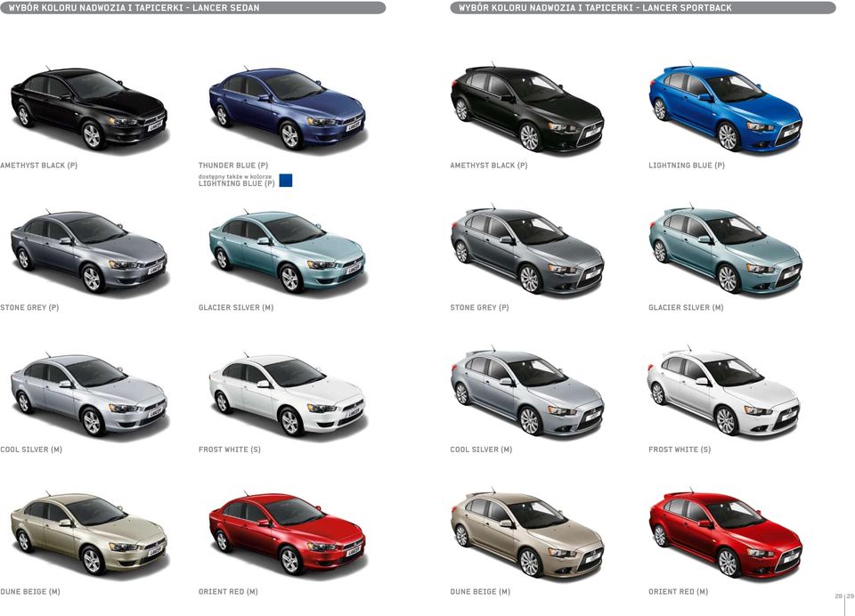The image size is (855, 616).
Task: Select the Glacier Silver Sportback image
Action: [726, 250]
